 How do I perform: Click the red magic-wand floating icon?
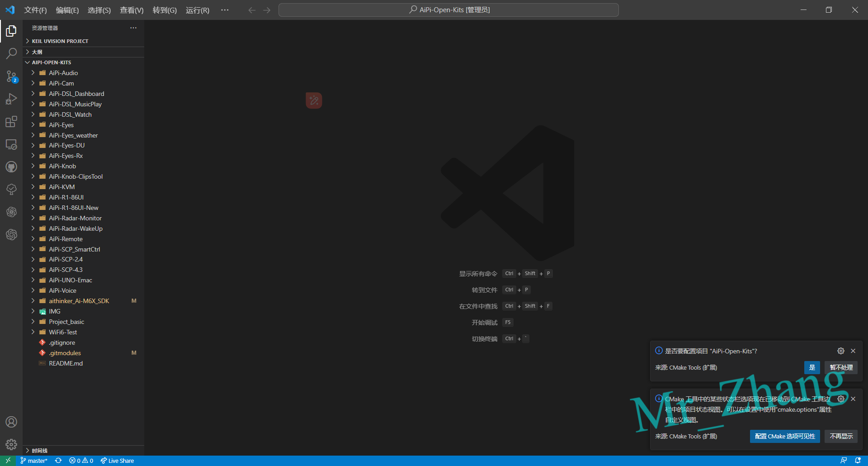(314, 100)
